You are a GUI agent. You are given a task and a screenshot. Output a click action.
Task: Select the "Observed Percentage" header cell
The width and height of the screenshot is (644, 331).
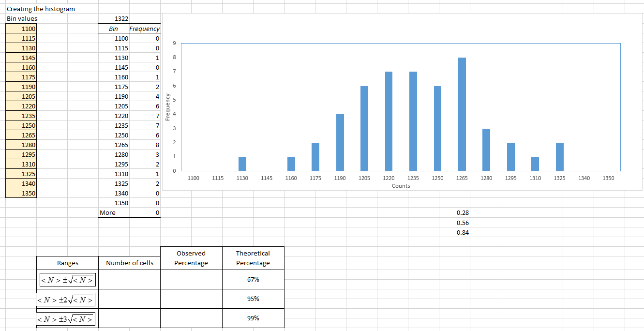point(191,258)
